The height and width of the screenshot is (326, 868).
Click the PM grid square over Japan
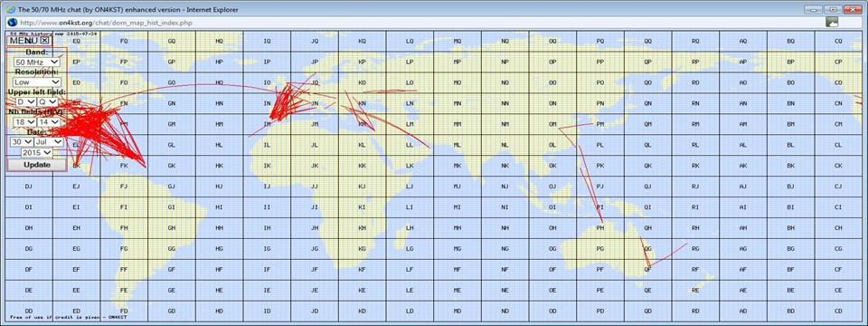(600, 124)
